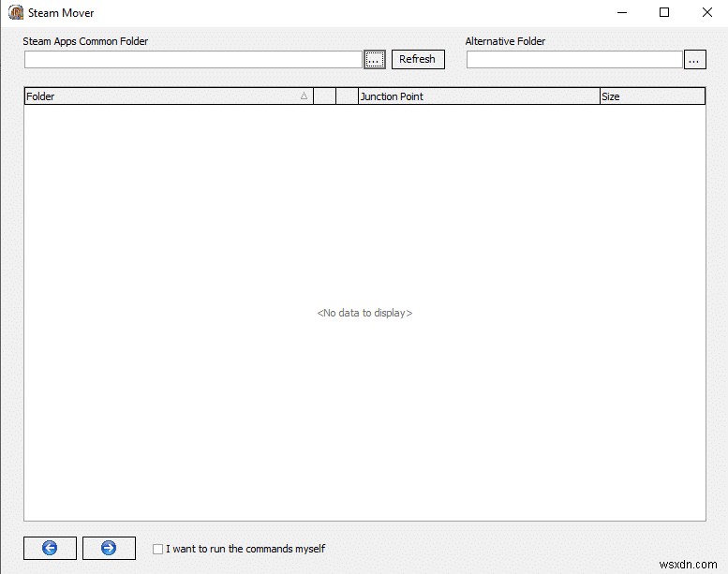Image resolution: width=728 pixels, height=574 pixels.
Task: Click the '<No data to display>' text
Action: (x=364, y=313)
